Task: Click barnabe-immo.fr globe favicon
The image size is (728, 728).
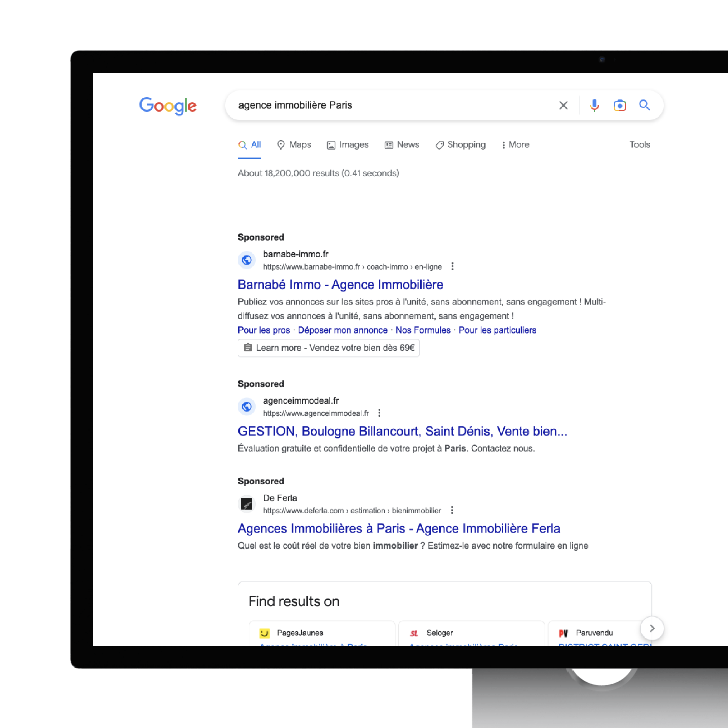Action: pos(247,260)
